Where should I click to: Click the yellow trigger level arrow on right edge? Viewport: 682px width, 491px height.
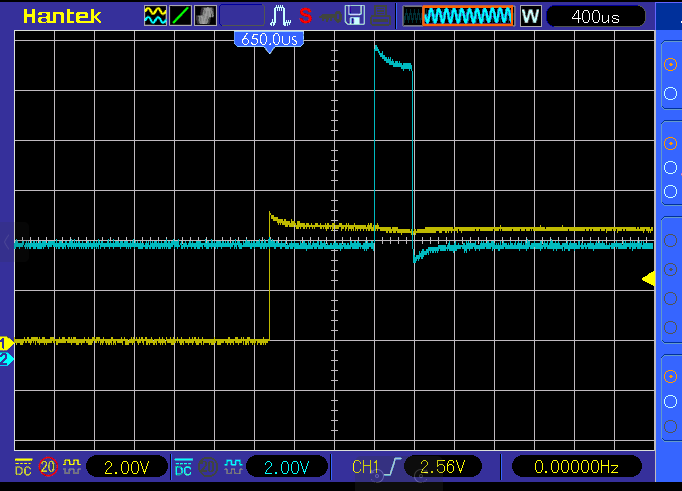648,279
